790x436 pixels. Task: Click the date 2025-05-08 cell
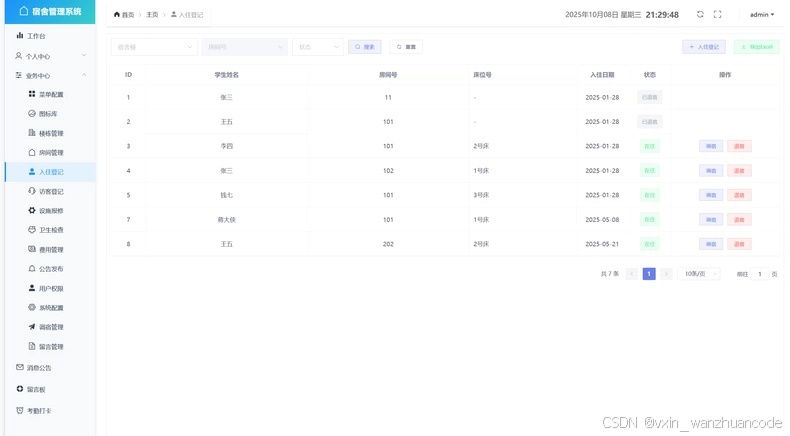(x=602, y=220)
